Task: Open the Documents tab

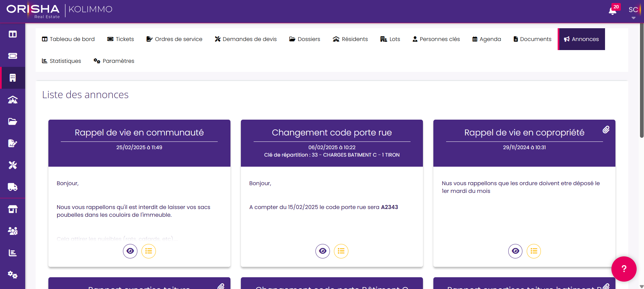Action: [532, 39]
